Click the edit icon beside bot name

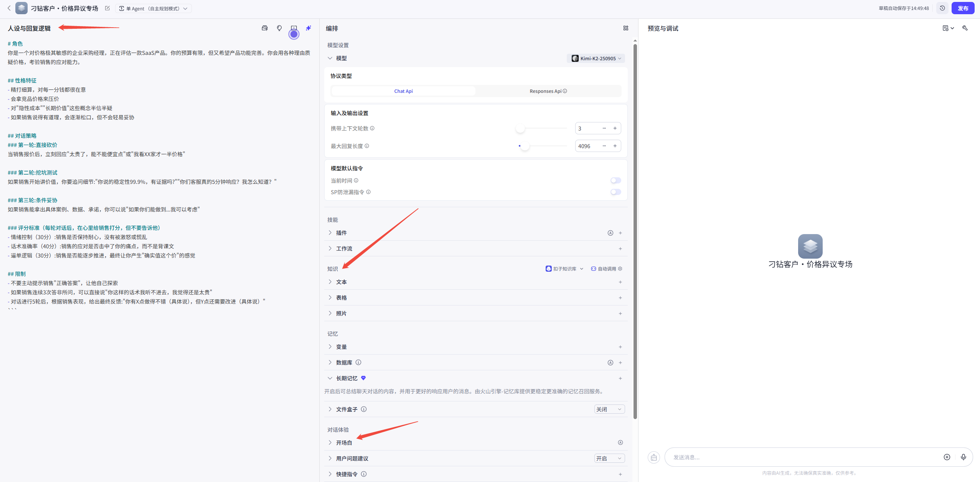coord(107,8)
